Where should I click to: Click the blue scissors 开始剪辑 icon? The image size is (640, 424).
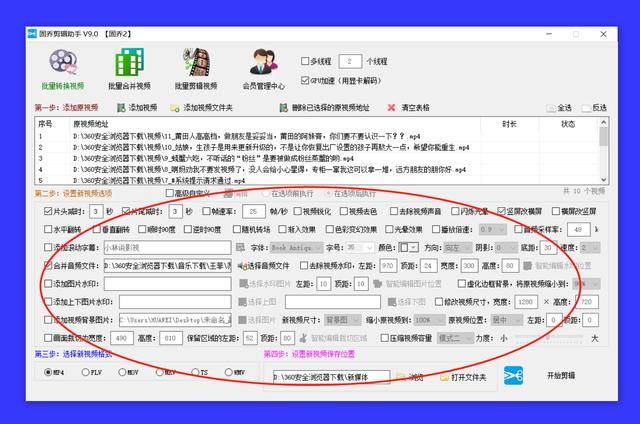(x=513, y=376)
